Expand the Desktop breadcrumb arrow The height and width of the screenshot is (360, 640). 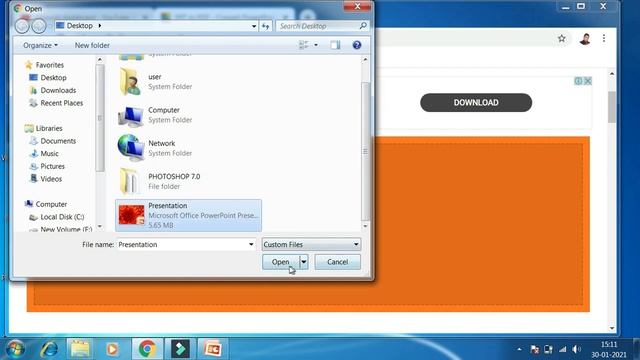pos(100,26)
